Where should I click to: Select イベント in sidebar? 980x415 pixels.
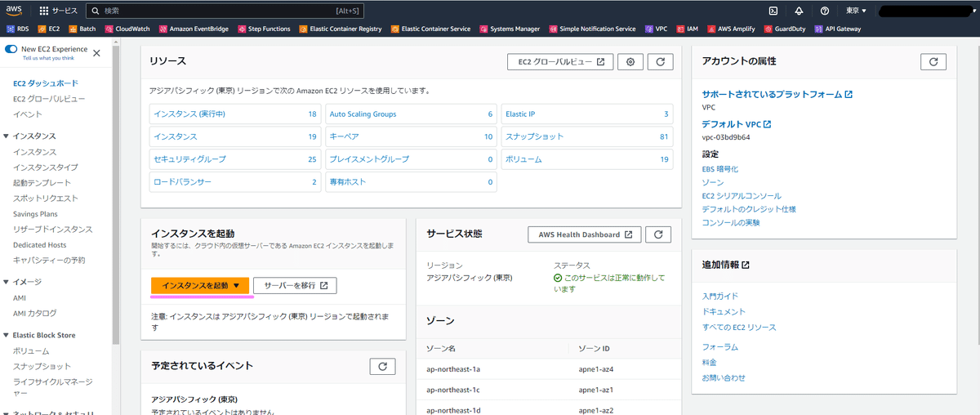pos(28,114)
